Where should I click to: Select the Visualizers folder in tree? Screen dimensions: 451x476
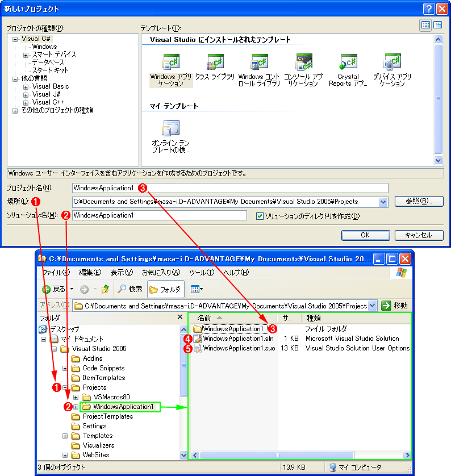98,445
